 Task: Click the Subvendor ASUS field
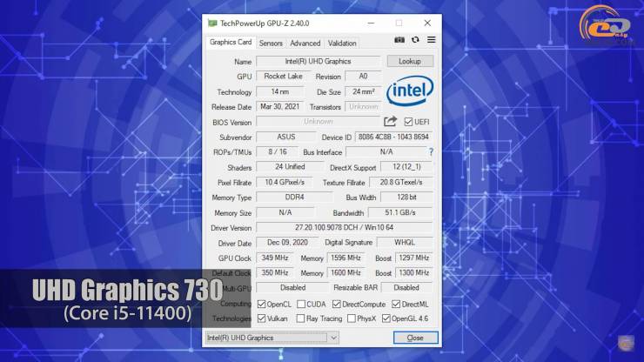point(285,137)
